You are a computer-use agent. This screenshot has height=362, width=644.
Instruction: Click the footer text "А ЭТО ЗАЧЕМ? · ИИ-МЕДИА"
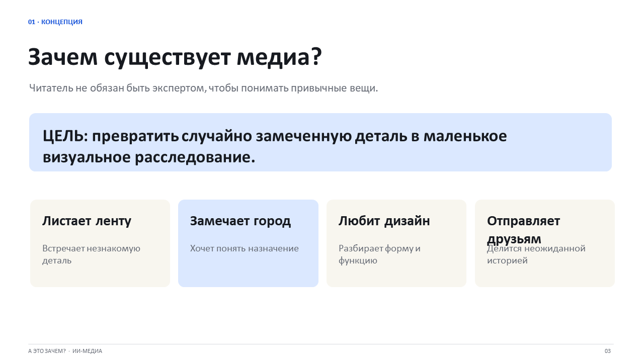(x=65, y=351)
